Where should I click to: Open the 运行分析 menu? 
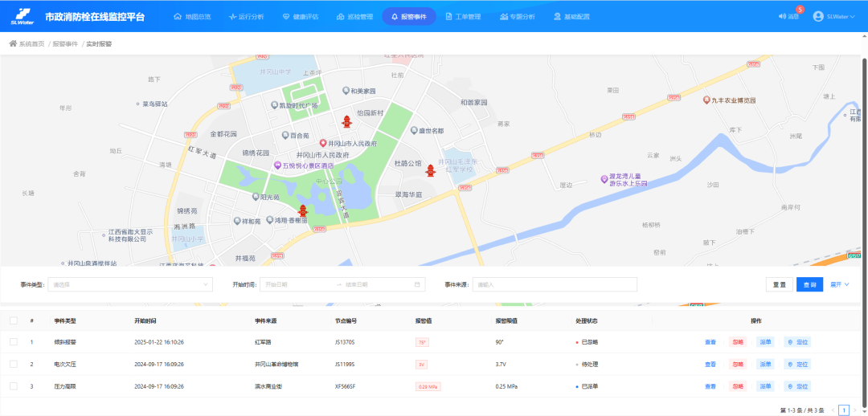click(246, 17)
